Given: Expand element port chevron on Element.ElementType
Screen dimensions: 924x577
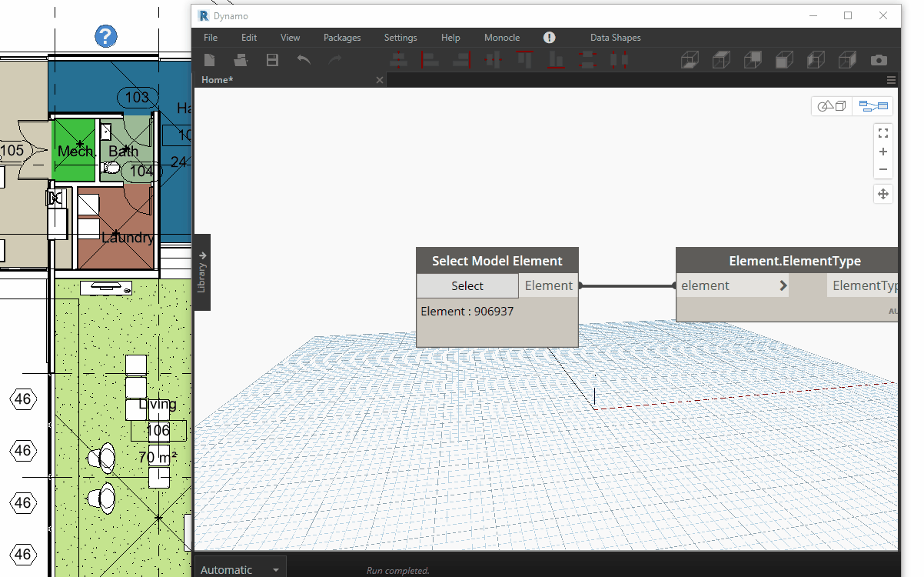Looking at the screenshot, I should pyautogui.click(x=783, y=286).
